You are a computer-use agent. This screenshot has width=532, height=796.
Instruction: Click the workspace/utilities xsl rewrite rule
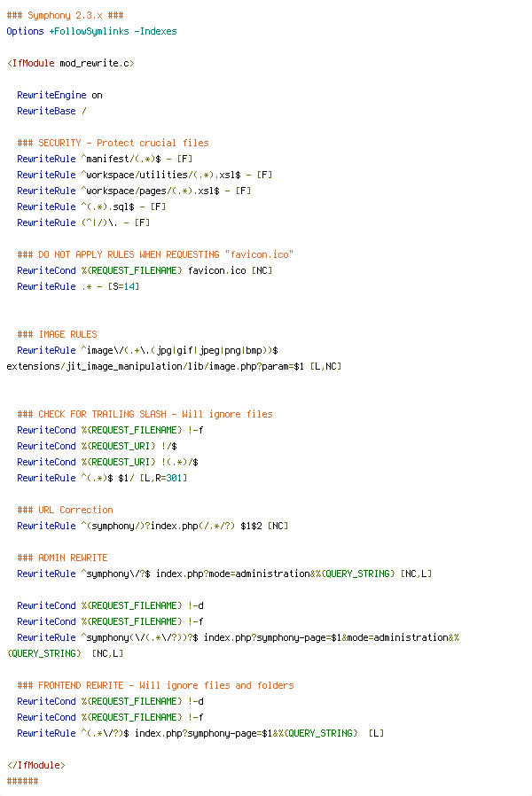pyautogui.click(x=145, y=176)
